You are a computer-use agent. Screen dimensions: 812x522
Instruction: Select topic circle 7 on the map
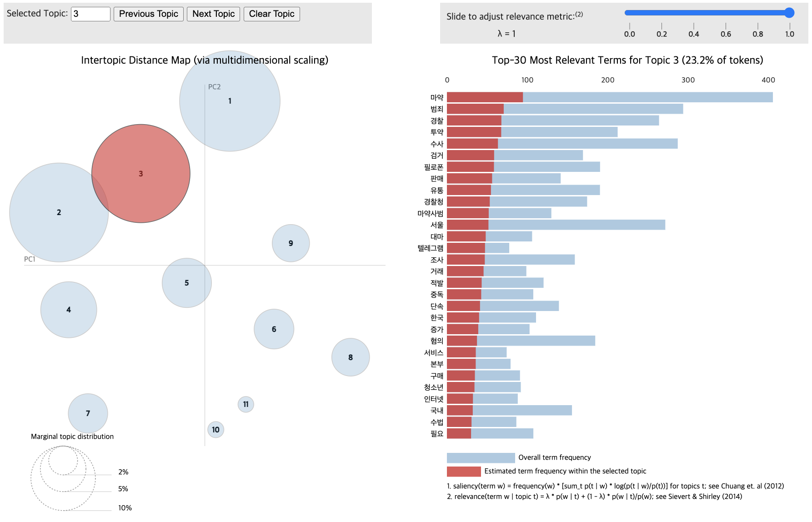(88, 413)
